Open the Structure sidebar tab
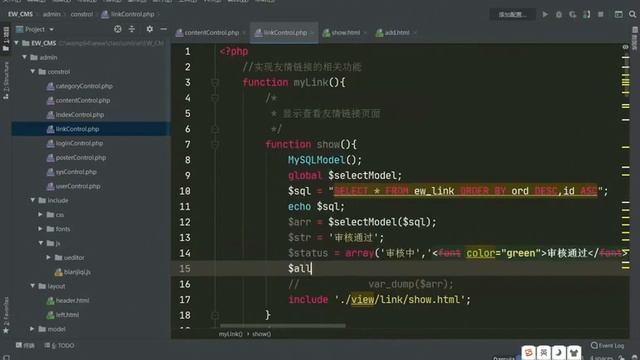640x360 pixels. pos(6,80)
